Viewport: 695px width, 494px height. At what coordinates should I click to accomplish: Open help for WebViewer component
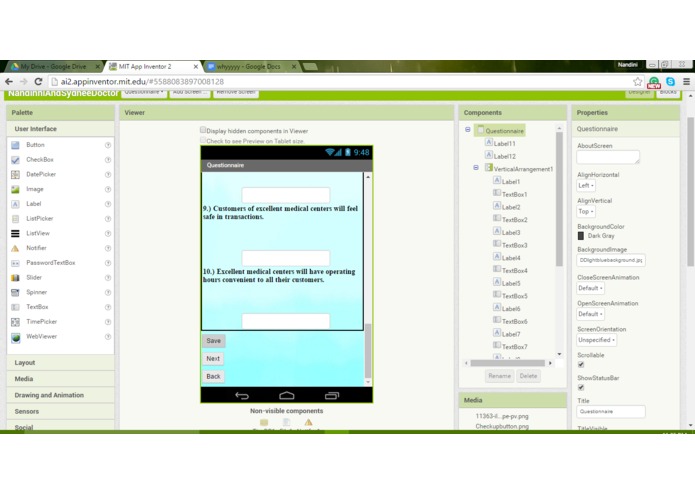(108, 337)
